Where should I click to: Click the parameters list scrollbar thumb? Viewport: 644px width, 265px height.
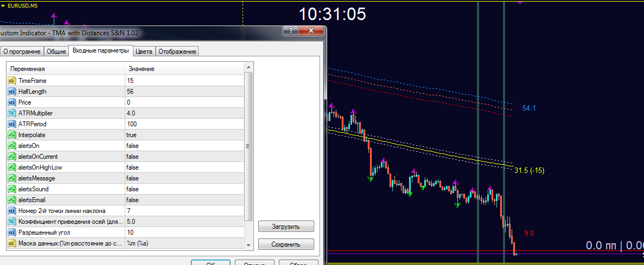[x=248, y=146]
